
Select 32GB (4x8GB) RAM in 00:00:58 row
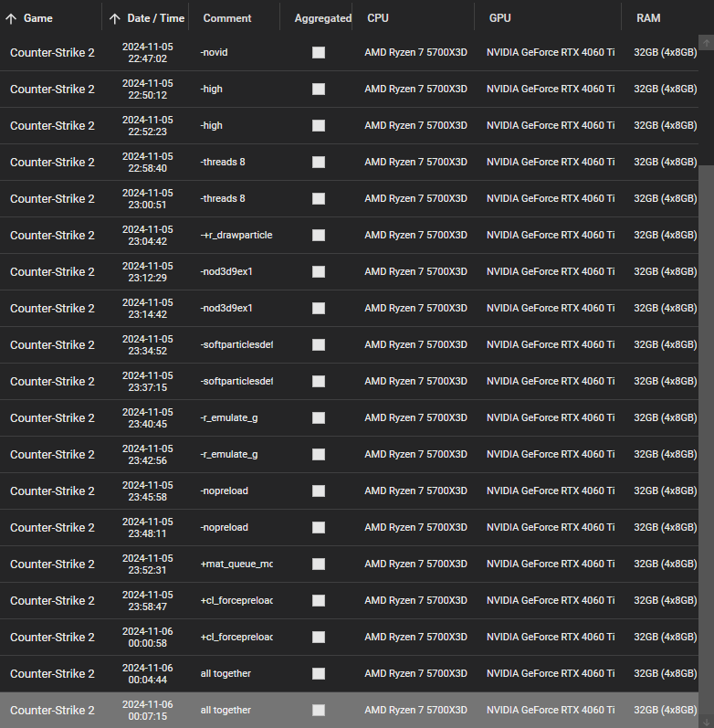666,637
